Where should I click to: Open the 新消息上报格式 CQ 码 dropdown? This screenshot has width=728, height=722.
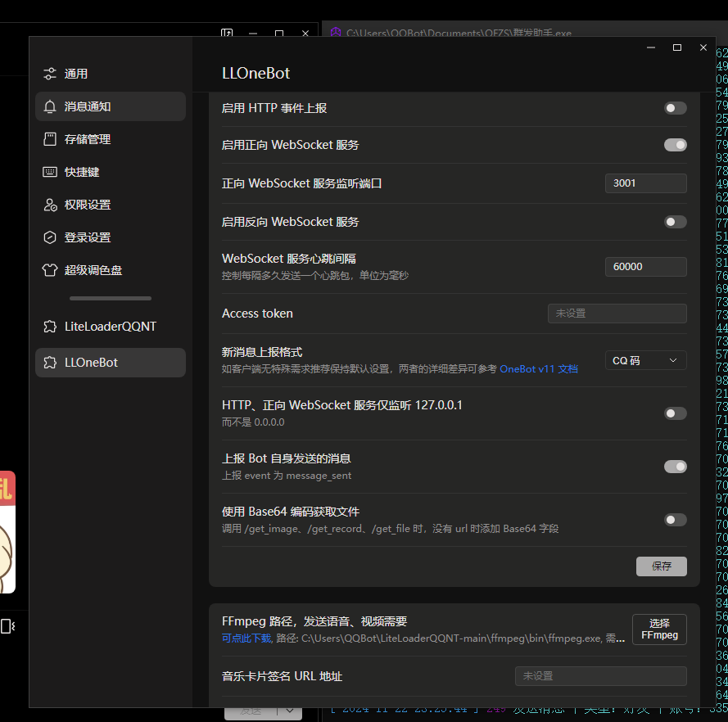tap(645, 360)
